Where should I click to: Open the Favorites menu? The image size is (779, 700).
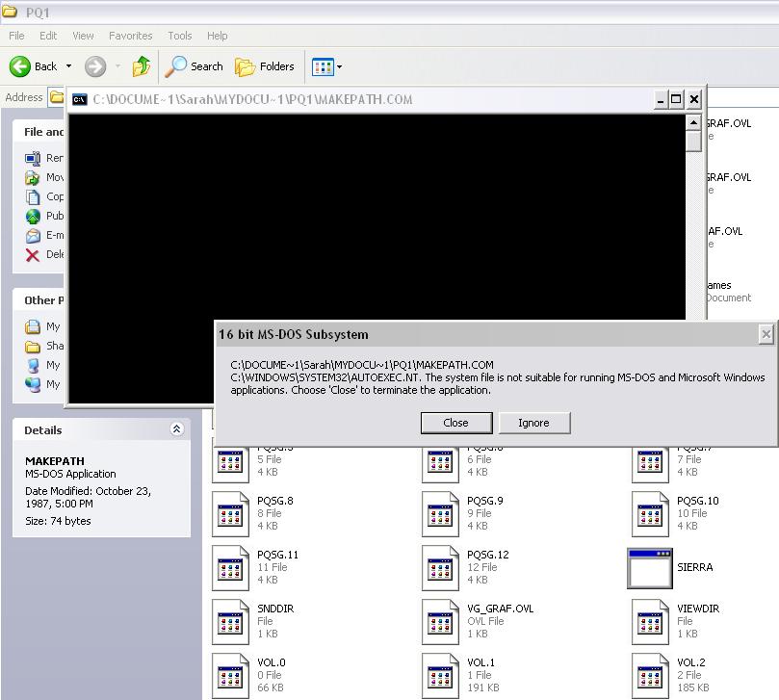[x=130, y=36]
